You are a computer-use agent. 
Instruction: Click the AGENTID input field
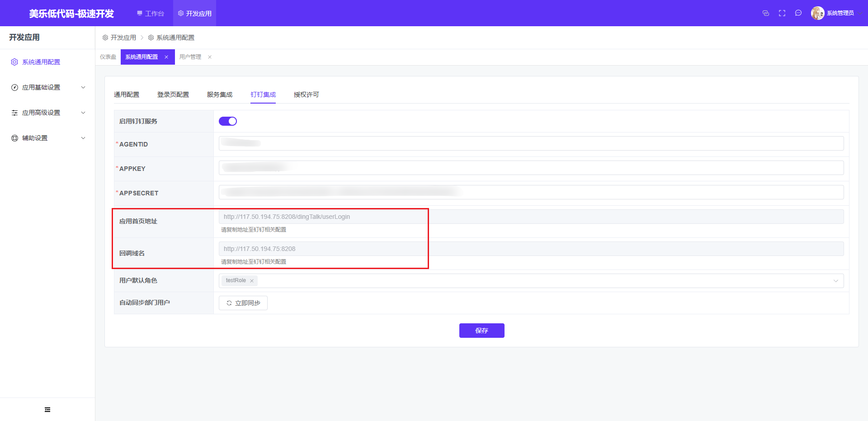(x=531, y=143)
